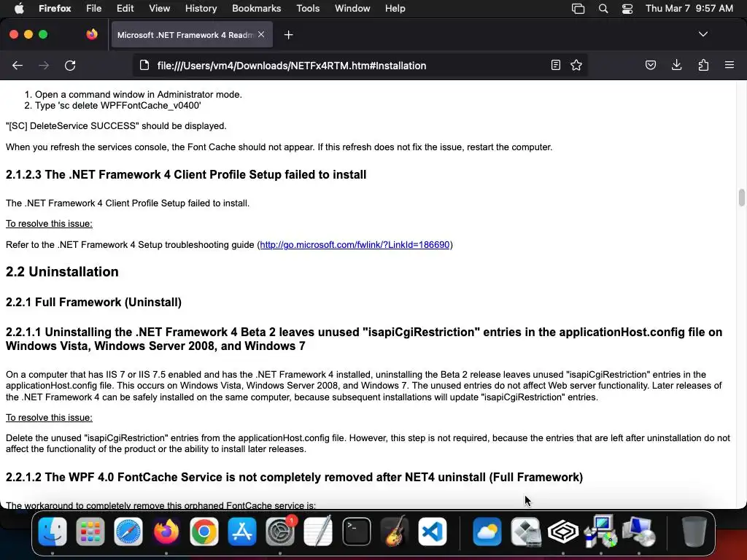This screenshot has width=747, height=560.
Task: Toggle Reader View in address bar
Action: click(555, 65)
